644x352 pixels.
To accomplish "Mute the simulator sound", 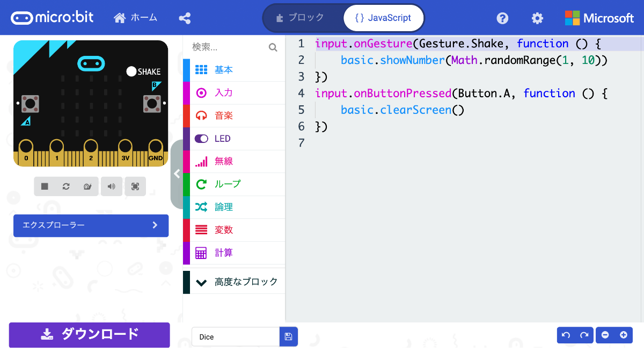I will pos(112,185).
